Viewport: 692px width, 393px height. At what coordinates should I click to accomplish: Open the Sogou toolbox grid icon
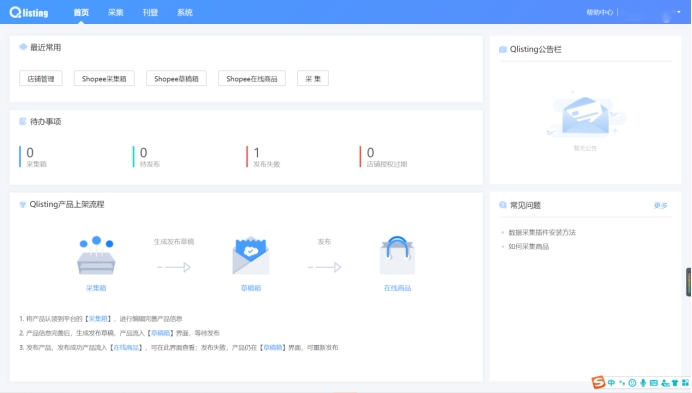[685, 383]
